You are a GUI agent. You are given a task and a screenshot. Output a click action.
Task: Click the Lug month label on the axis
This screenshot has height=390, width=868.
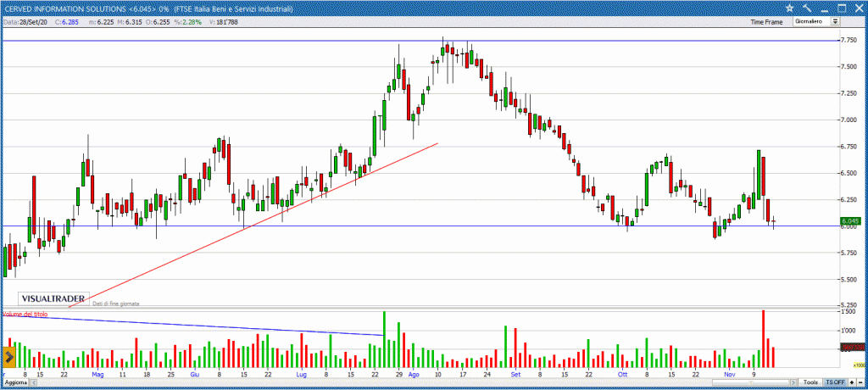pos(301,374)
